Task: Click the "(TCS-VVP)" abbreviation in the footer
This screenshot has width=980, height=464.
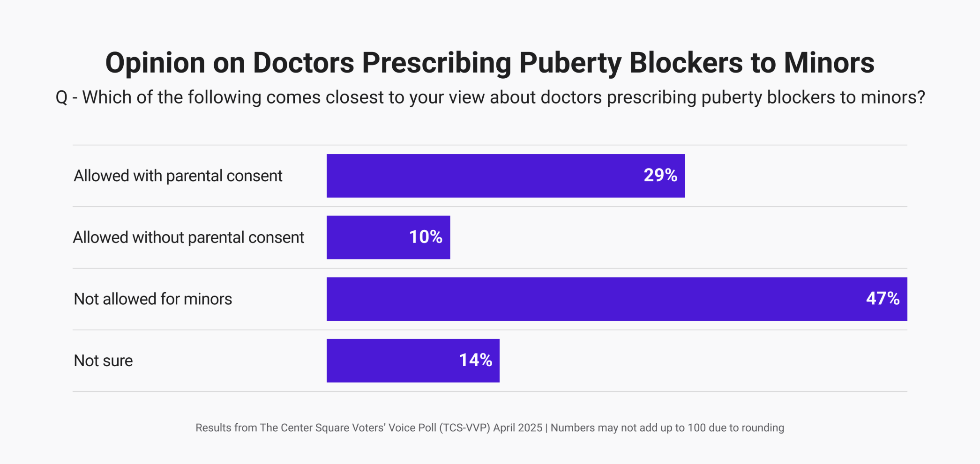Action: click(x=464, y=428)
